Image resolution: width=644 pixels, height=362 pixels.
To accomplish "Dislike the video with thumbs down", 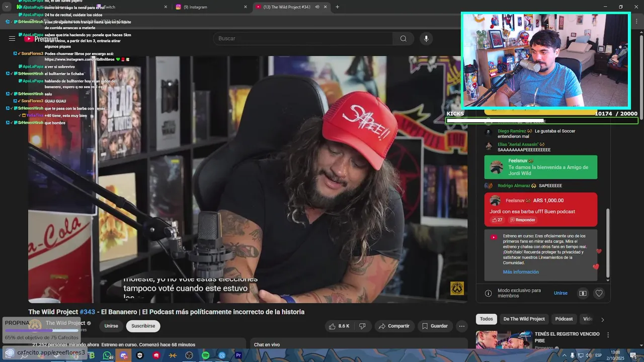I will (362, 326).
